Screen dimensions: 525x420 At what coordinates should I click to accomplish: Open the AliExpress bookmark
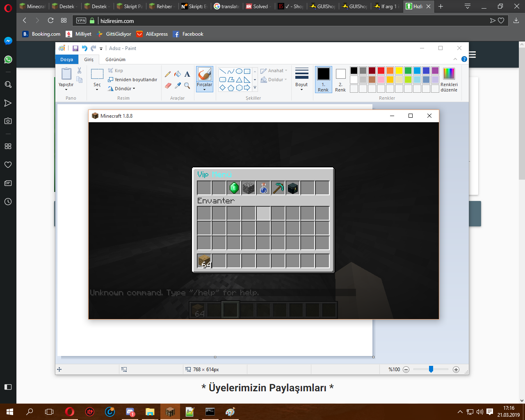[x=152, y=34]
